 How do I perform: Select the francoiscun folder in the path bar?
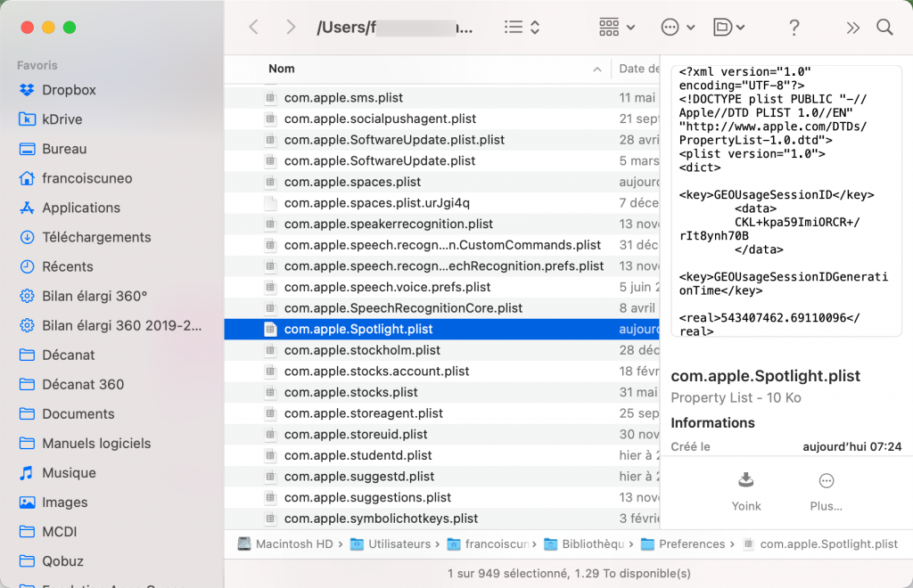[x=488, y=544]
